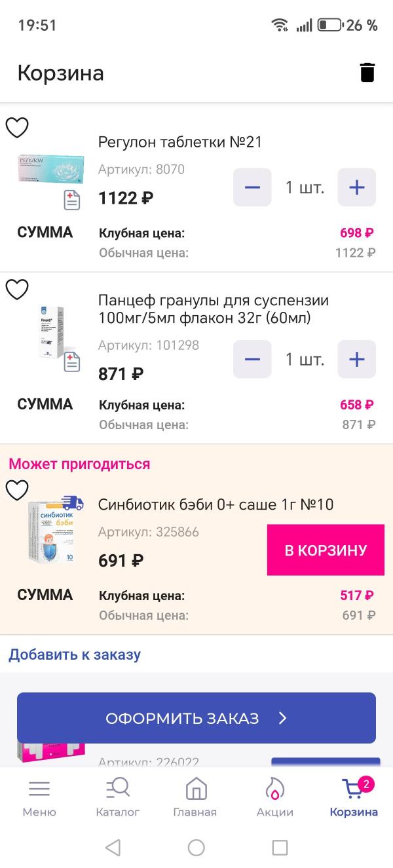This screenshot has width=393, height=868.
Task: Open the Каталог search tab
Action: [x=118, y=797]
